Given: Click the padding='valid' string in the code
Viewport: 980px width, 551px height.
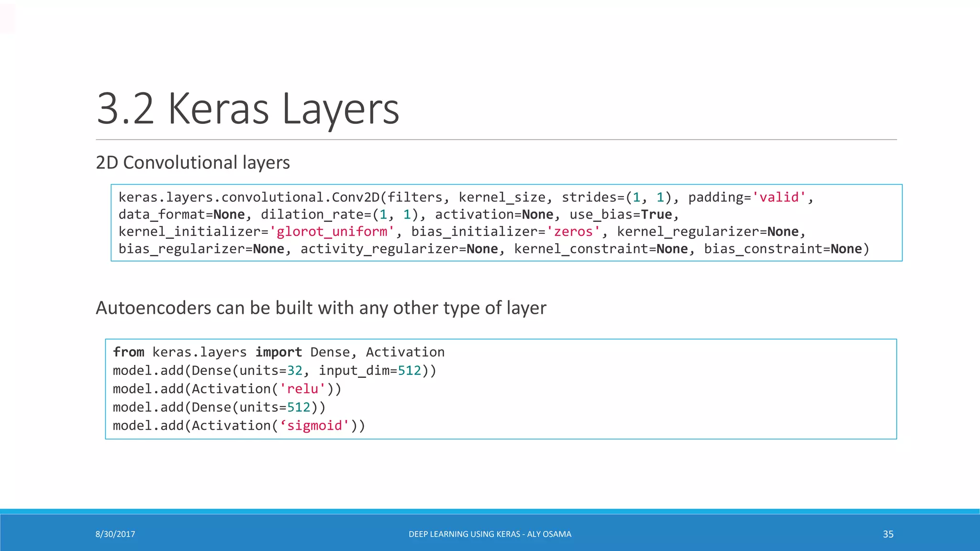Looking at the screenshot, I should tap(747, 197).
